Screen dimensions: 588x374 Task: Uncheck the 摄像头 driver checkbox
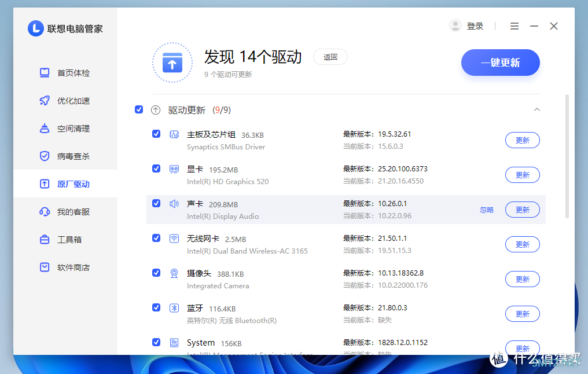coord(156,273)
